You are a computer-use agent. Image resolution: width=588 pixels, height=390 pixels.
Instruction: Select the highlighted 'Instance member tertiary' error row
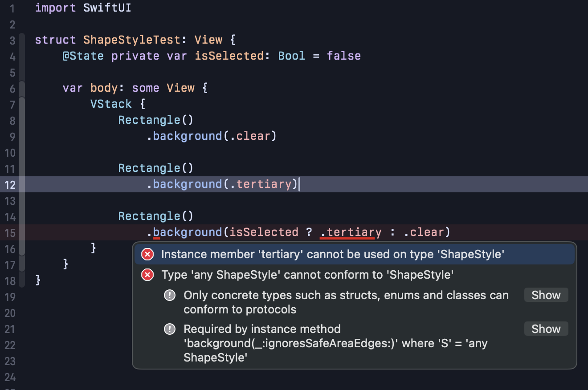tap(312, 254)
